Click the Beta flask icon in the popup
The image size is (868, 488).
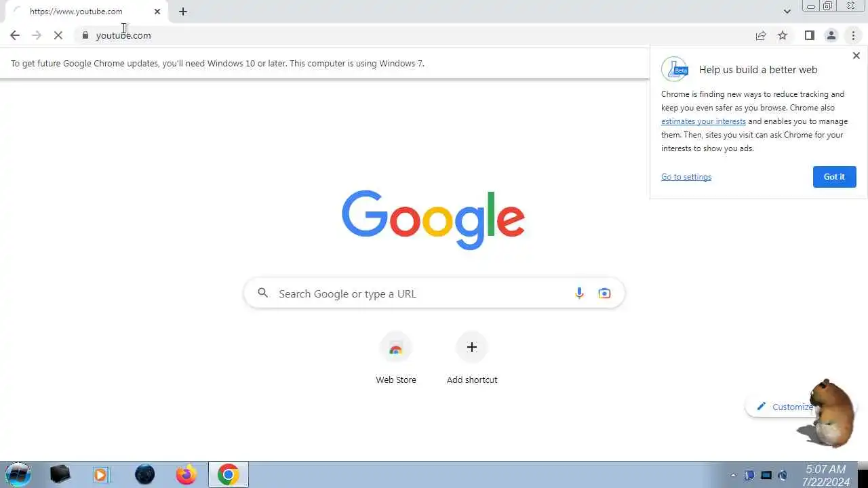point(675,69)
